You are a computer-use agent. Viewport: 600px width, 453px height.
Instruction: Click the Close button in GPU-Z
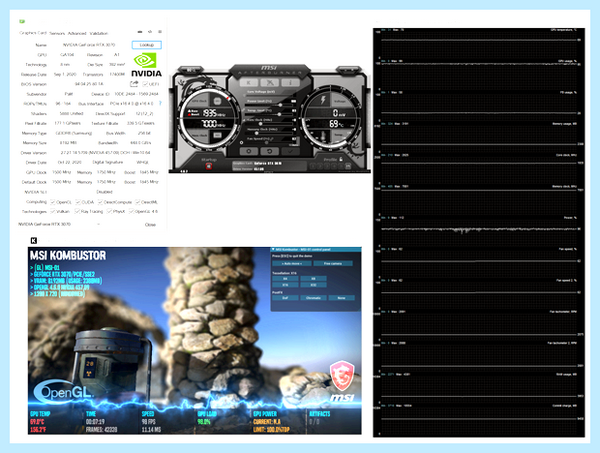pyautogui.click(x=150, y=225)
